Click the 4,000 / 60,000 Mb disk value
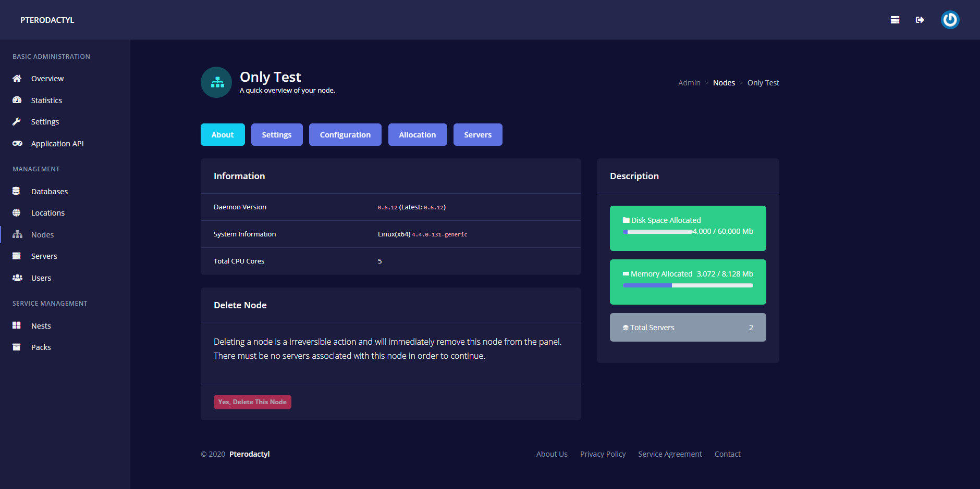 pyautogui.click(x=723, y=231)
